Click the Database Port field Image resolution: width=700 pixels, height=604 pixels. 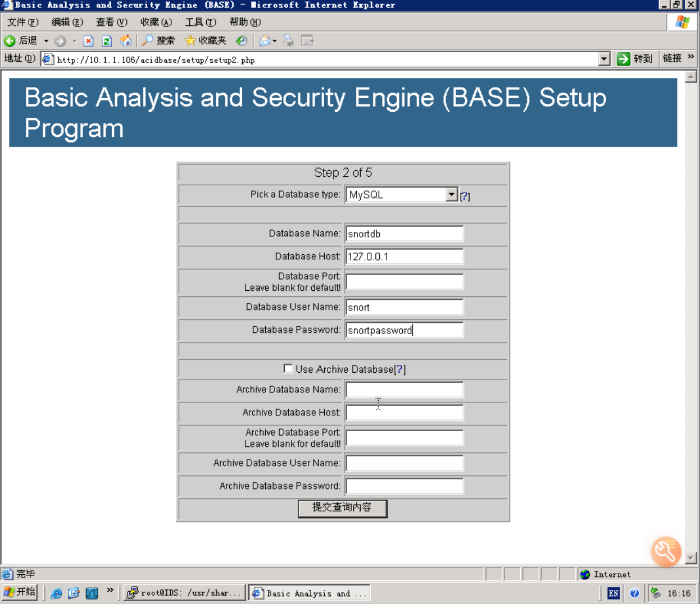point(404,282)
